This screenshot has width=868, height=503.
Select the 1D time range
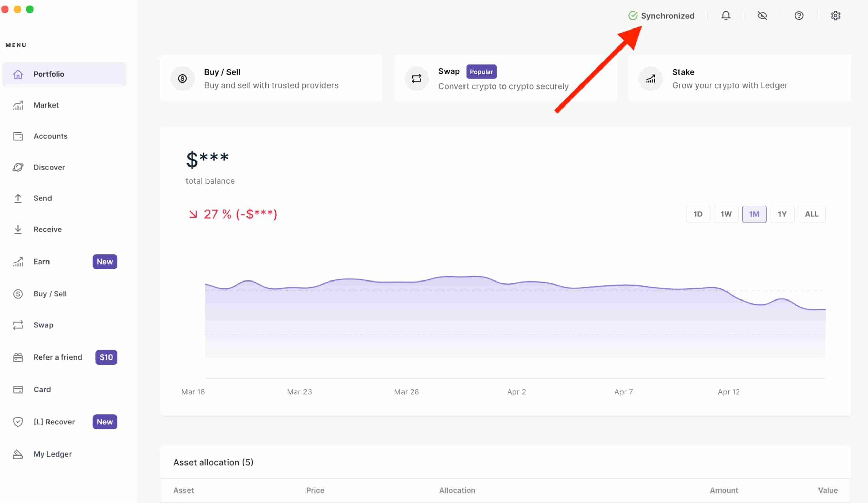click(697, 214)
